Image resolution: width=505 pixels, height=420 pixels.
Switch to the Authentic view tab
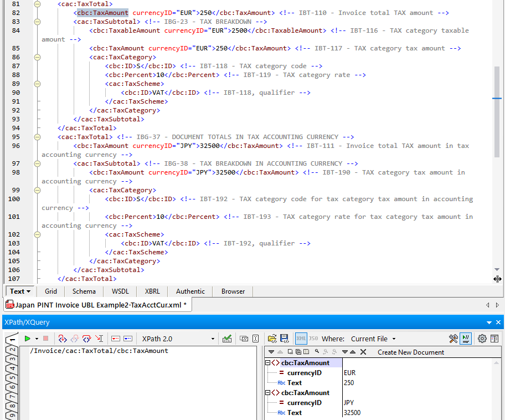(190, 291)
